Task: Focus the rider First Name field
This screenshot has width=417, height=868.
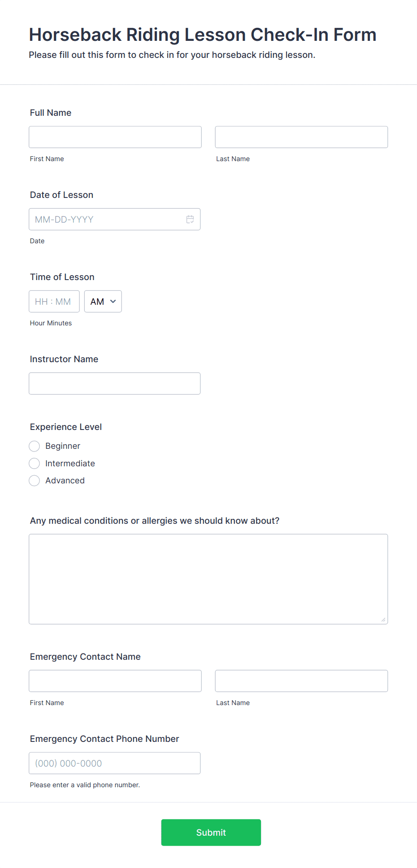Action: 115,137
